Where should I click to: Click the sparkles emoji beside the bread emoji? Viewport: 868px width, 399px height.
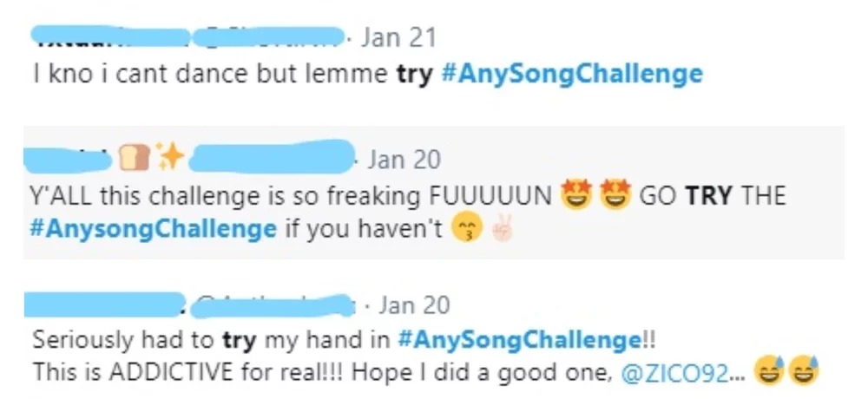click(170, 159)
